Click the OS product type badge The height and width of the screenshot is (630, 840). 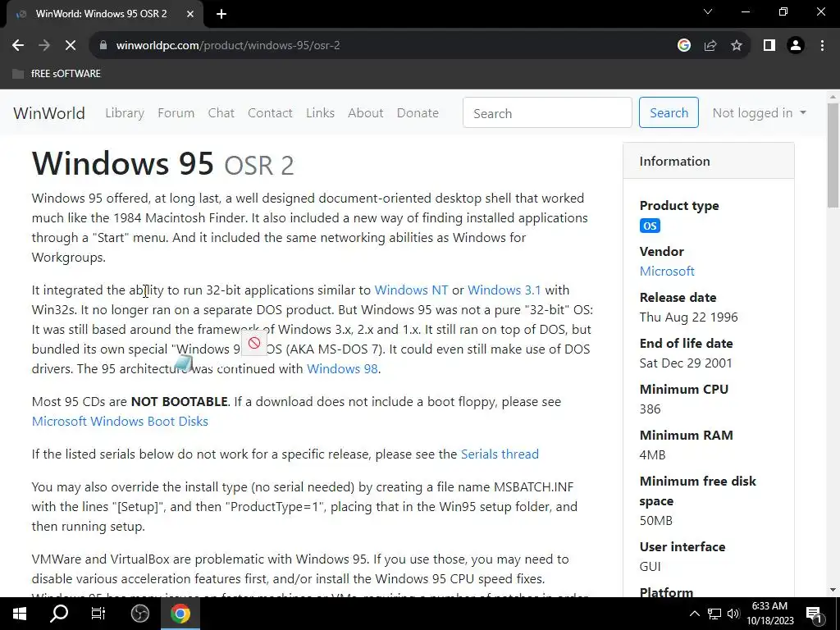point(650,226)
